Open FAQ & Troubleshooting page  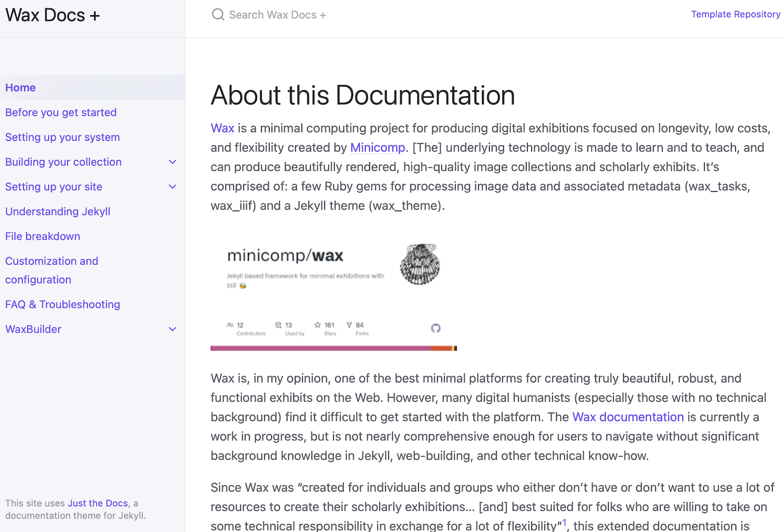click(63, 304)
